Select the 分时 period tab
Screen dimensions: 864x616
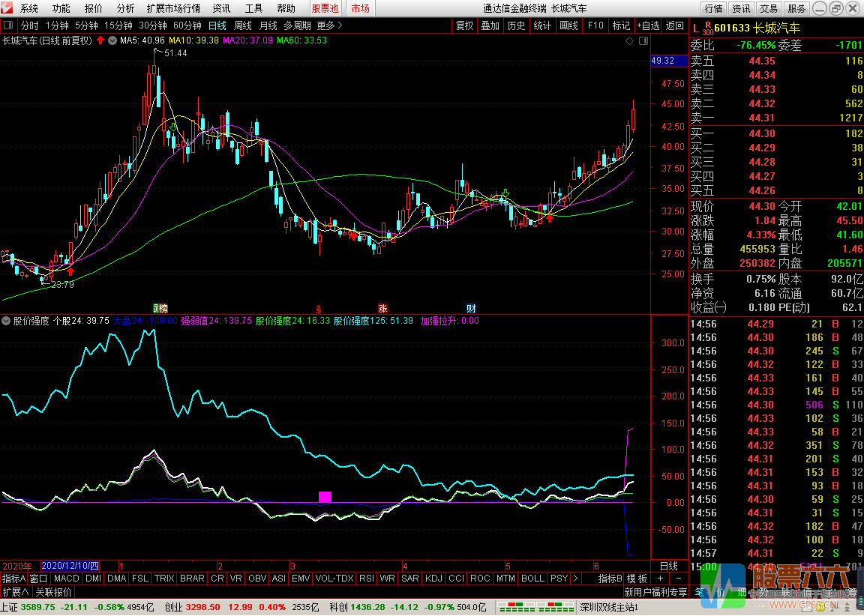[30, 26]
